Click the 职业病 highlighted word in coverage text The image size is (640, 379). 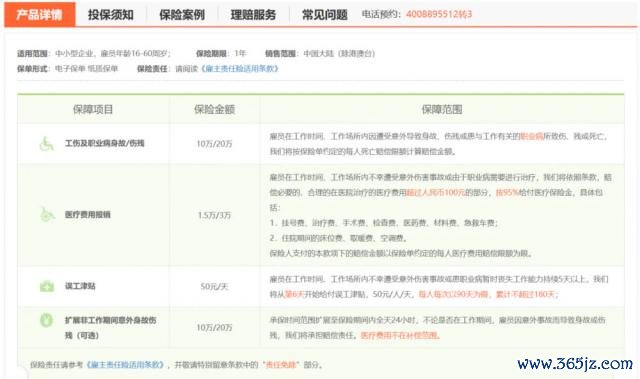point(532,136)
